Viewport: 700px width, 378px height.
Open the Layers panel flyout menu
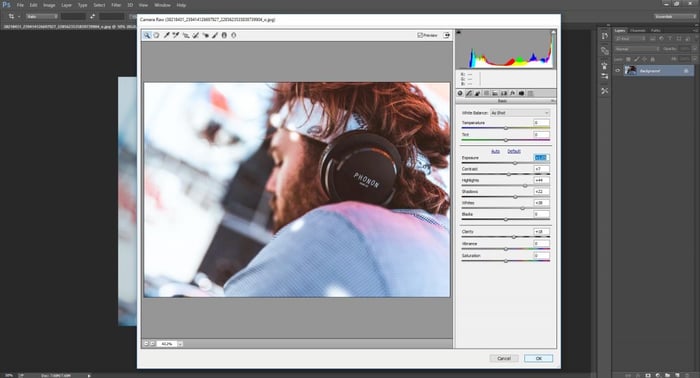point(695,31)
